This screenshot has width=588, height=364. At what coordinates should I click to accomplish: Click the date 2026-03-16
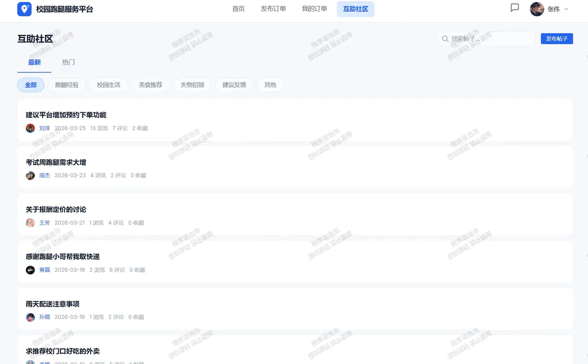(70, 317)
